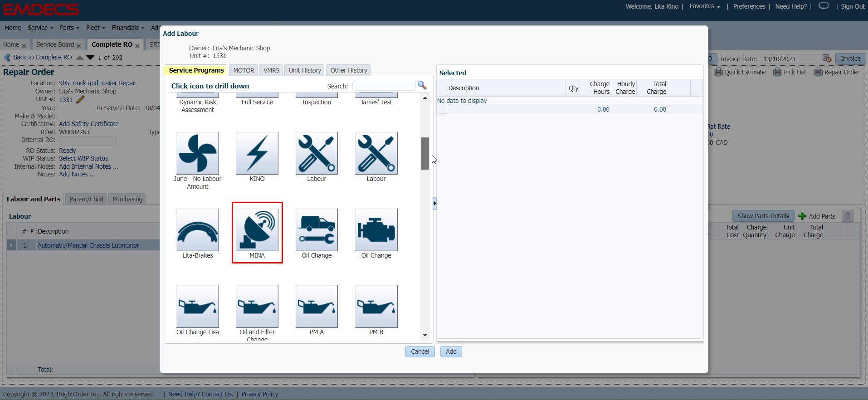Screen dimensions: 868x400
Task: Click the Home menu item
Action: (x=13, y=28)
